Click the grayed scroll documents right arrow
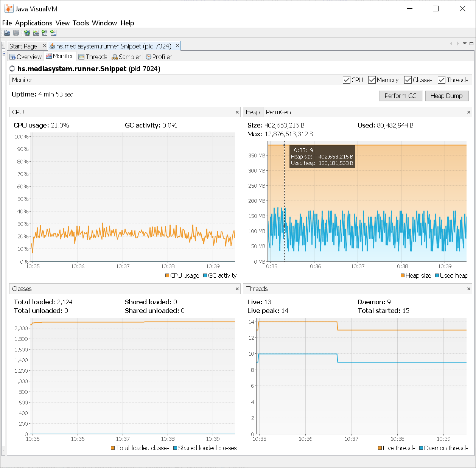The image size is (476, 468). (x=458, y=44)
